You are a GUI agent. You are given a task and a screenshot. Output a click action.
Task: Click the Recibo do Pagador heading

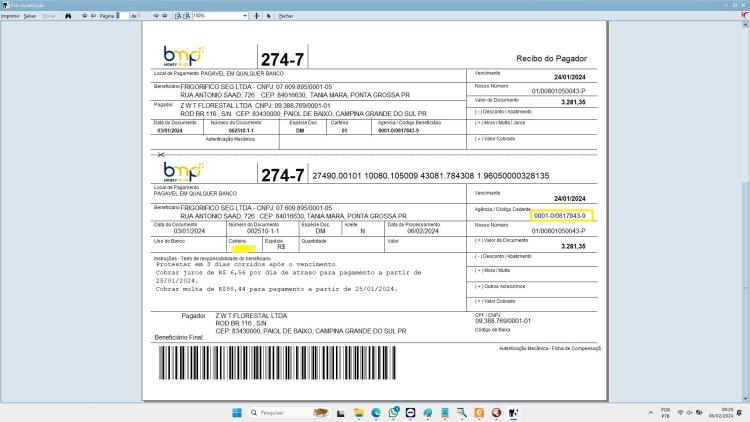(551, 58)
